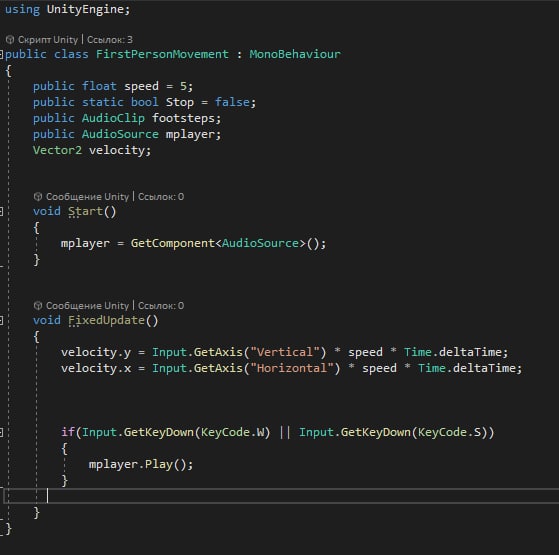Click 'GetAxis' on the velocity.y line
559x555 pixels.
218,353
